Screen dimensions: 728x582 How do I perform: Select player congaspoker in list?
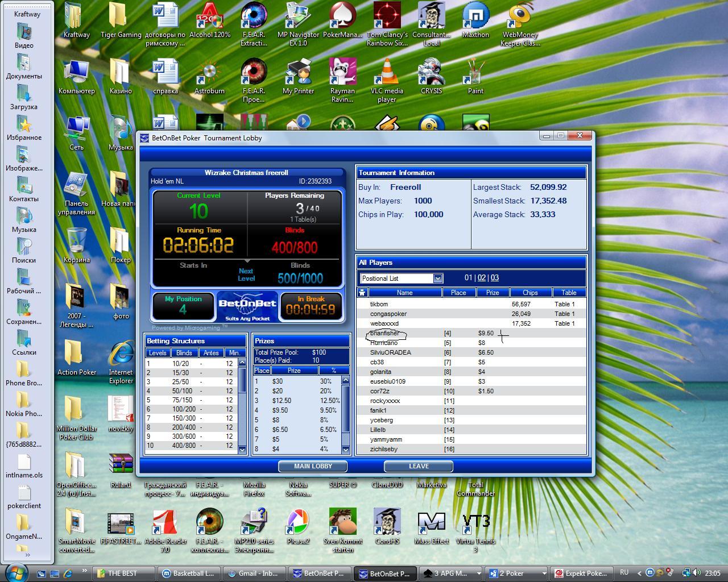pos(472,314)
